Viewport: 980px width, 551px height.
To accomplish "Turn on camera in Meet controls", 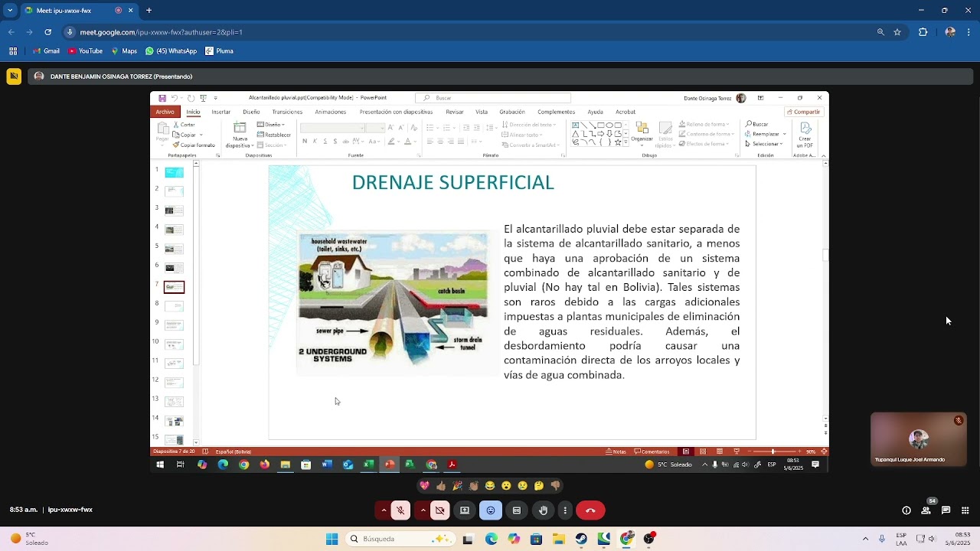I will (x=440, y=510).
